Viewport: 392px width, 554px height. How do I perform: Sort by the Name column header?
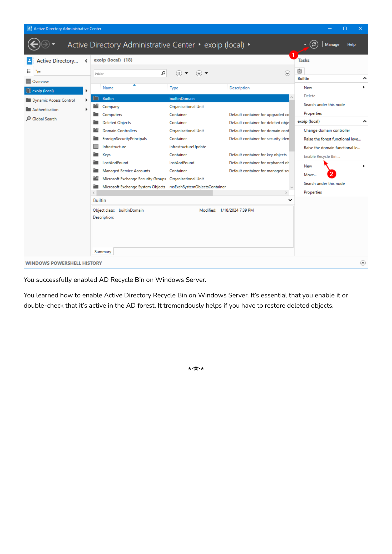[108, 88]
